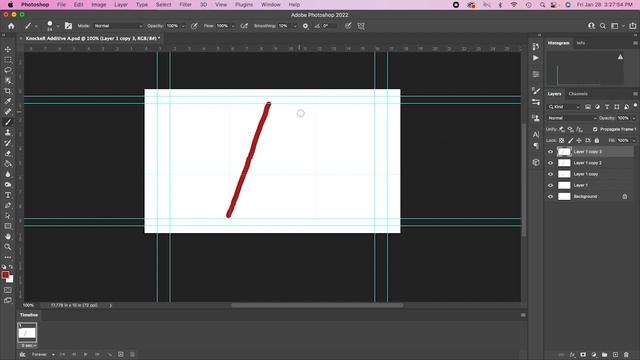This screenshot has width=640, height=360.
Task: Open the Layer menu
Action: point(121,4)
